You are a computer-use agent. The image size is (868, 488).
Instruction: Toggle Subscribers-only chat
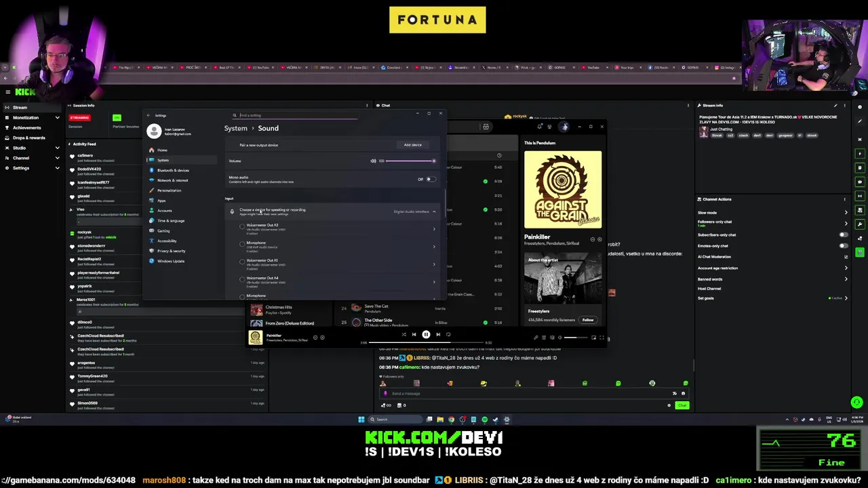click(x=844, y=235)
